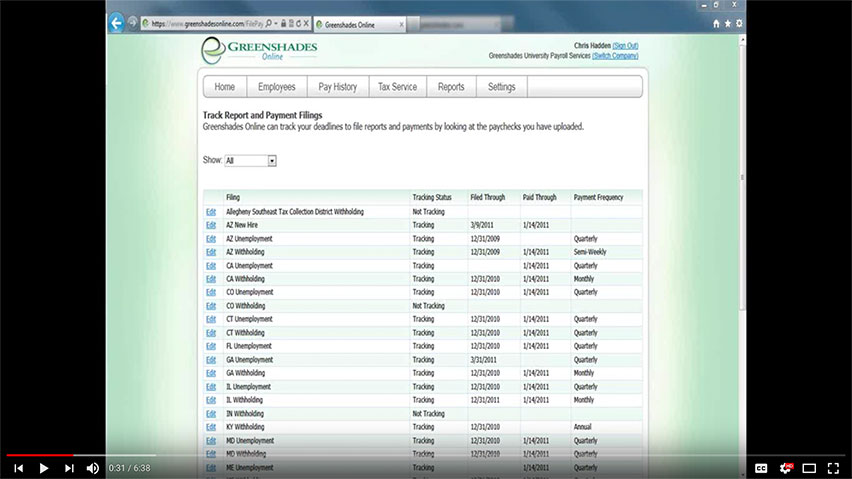Edit the GA Withholding filing
Image resolution: width=852 pixels, height=479 pixels.
point(211,373)
